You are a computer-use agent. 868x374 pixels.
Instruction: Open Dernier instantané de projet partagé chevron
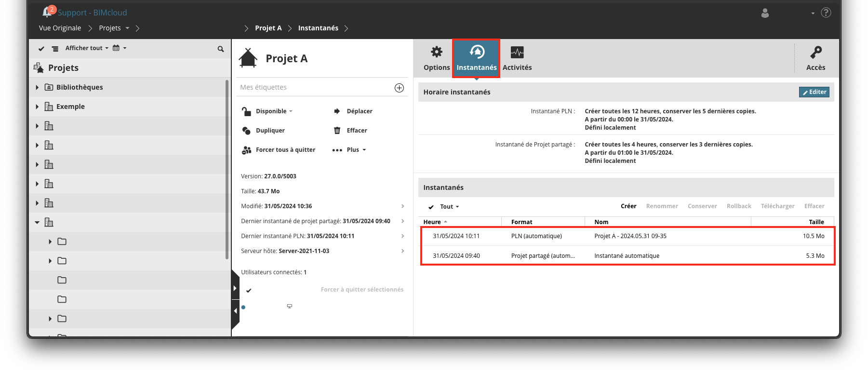pos(402,221)
